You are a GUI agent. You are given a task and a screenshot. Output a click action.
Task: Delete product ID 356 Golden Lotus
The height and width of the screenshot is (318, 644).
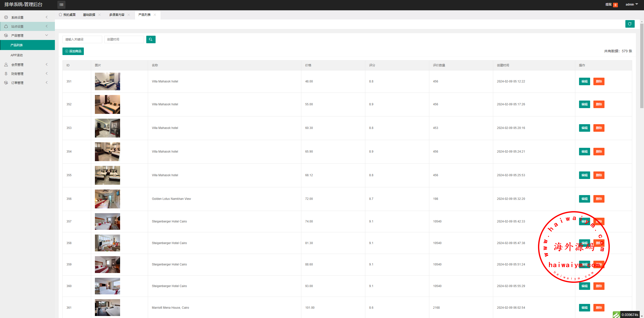coord(599,199)
